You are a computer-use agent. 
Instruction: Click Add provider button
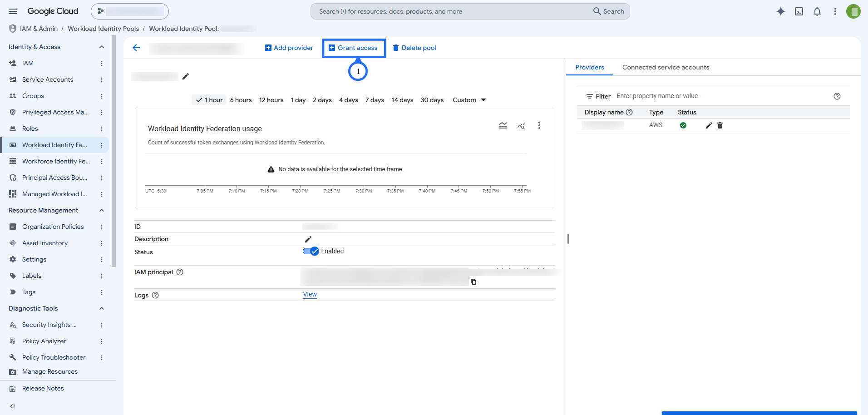tap(289, 48)
